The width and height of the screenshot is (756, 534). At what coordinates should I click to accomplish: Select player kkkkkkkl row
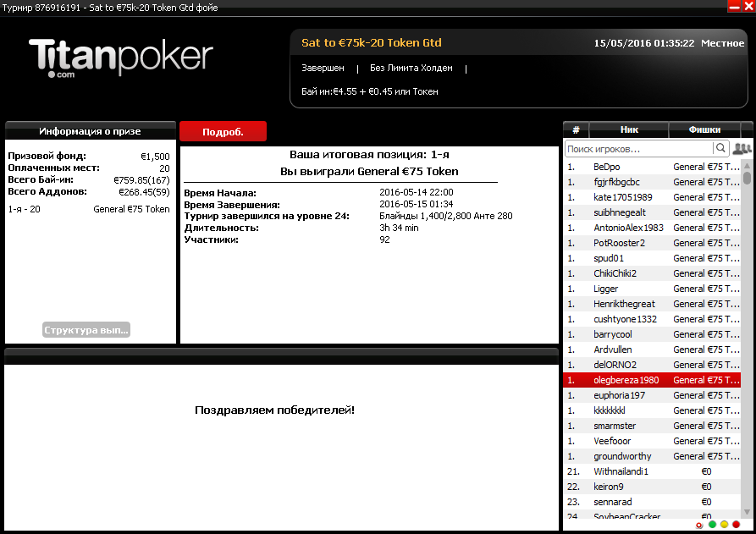pos(652,410)
